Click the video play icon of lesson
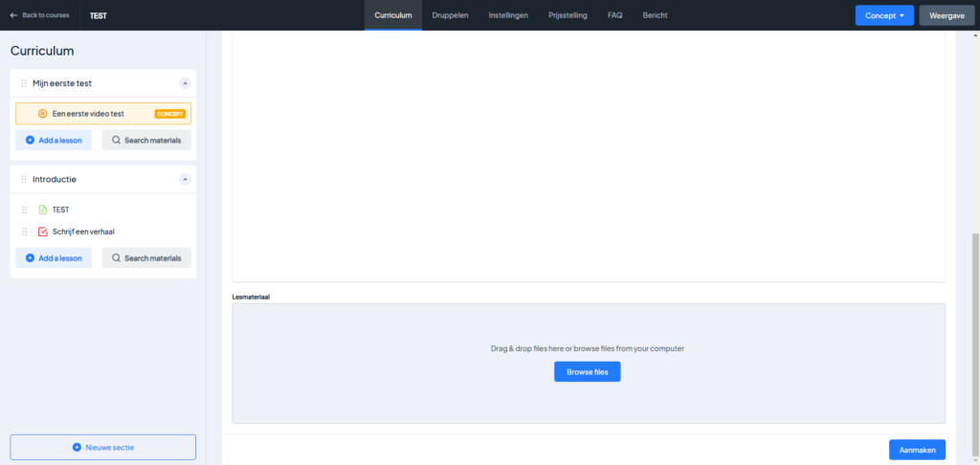980x465 pixels. (x=42, y=114)
